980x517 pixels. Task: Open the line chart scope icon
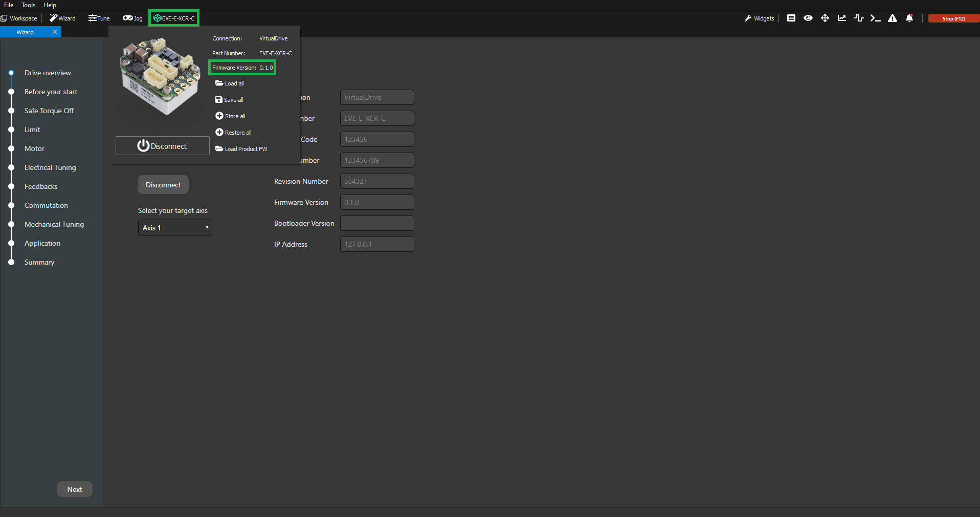click(x=841, y=18)
